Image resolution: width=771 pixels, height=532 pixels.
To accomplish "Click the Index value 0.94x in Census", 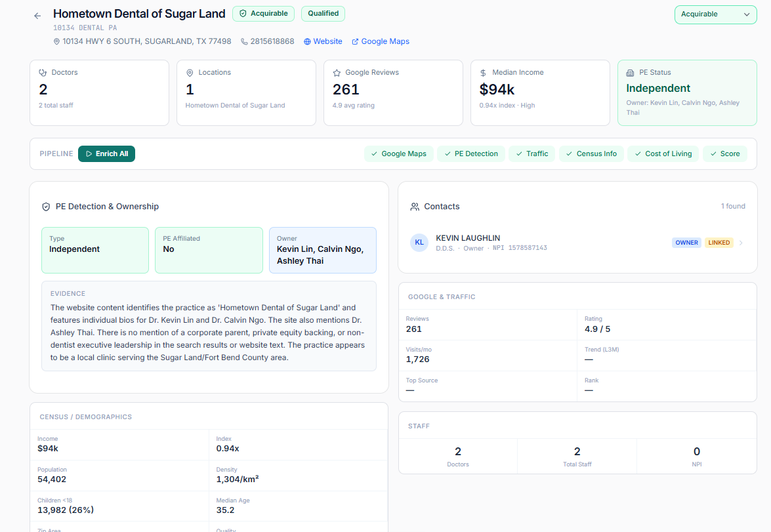I will 228,449.
